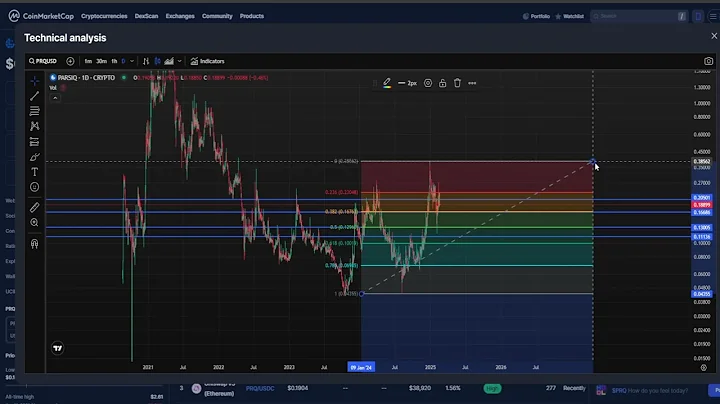Go to CoinMarketCap home via logo
Image resolution: width=720 pixels, height=404 pixels.
click(41, 16)
